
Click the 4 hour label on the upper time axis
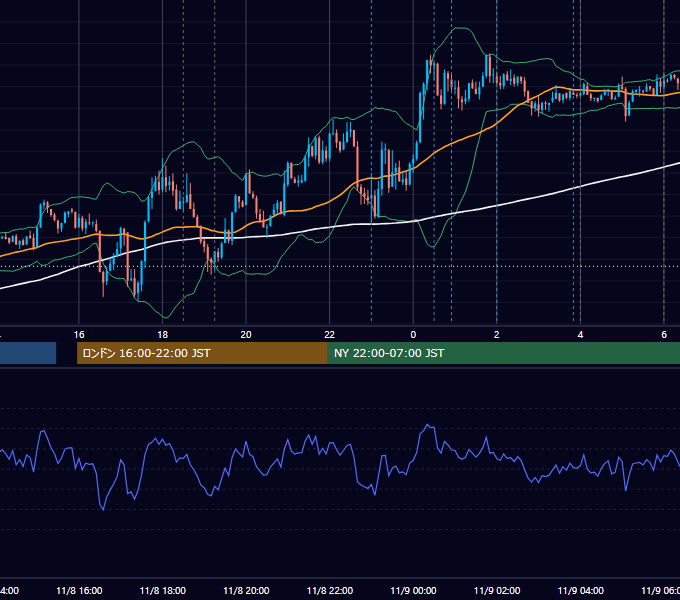(x=580, y=335)
